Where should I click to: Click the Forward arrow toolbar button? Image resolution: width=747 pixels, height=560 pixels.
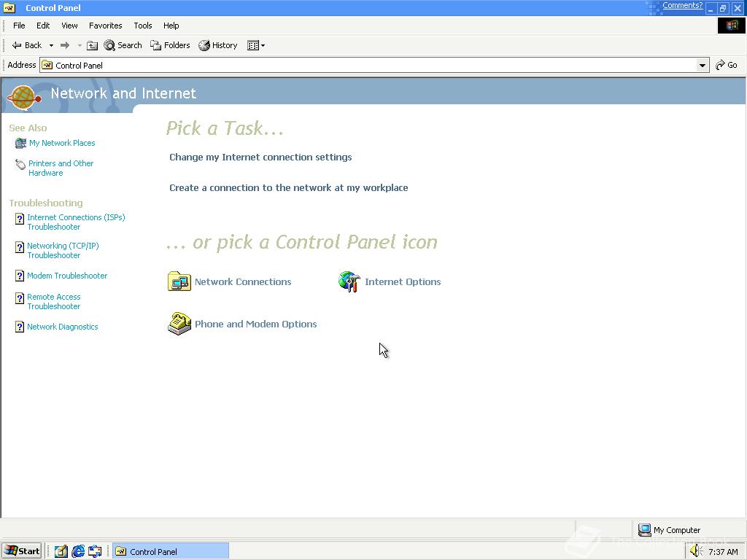[65, 45]
